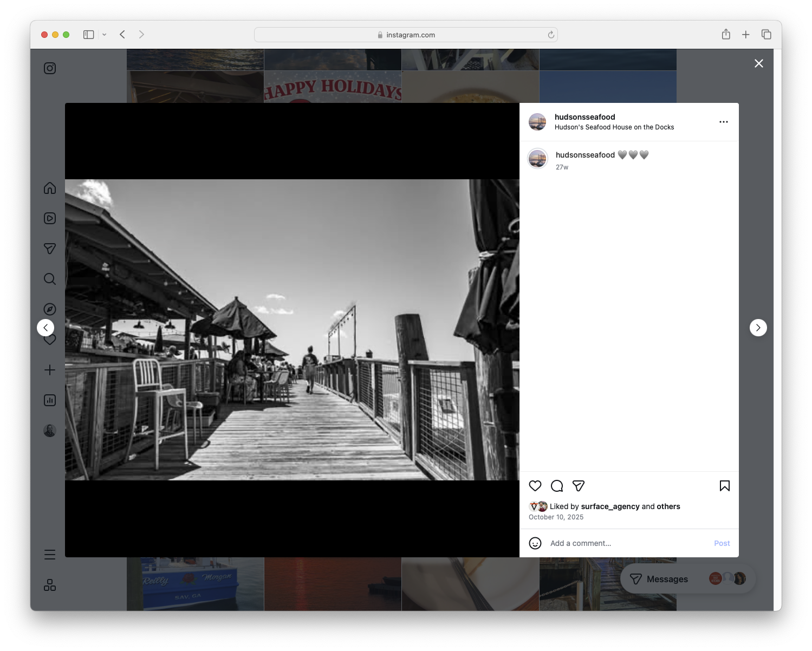Open the Safari sidebar dropdown chevron
The image size is (812, 651).
point(105,34)
